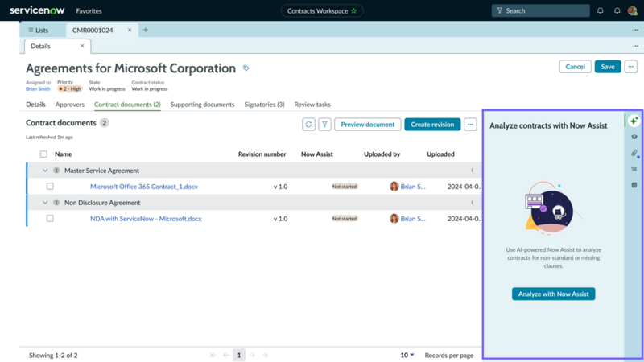The height and width of the screenshot is (362, 644).
Task: Click the Revision number column header
Action: 262,154
